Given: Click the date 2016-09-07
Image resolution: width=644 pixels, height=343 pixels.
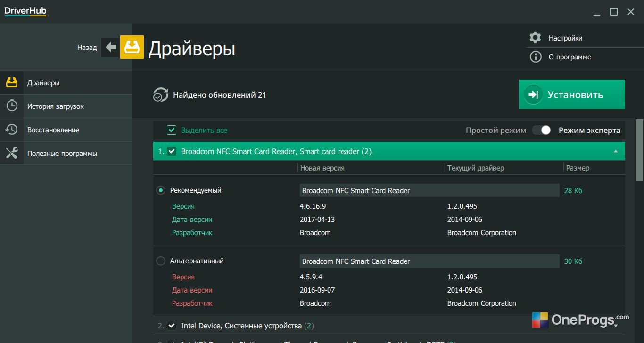Looking at the screenshot, I should (x=317, y=290).
